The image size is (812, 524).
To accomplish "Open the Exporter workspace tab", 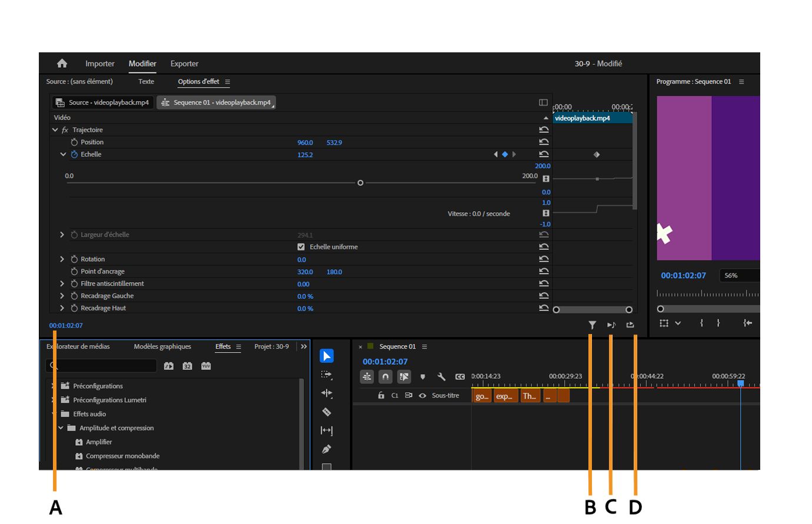I will tap(184, 64).
